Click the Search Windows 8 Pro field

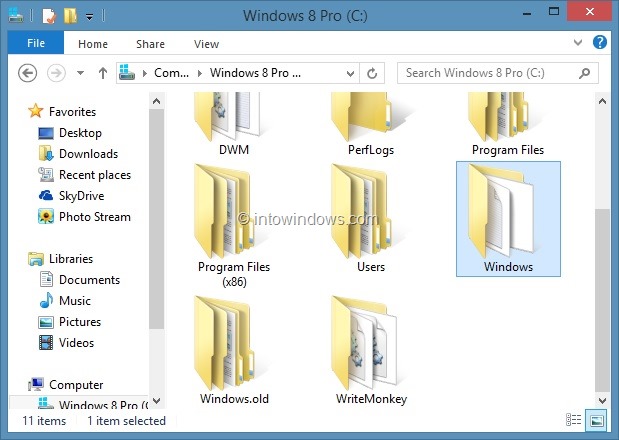(497, 73)
